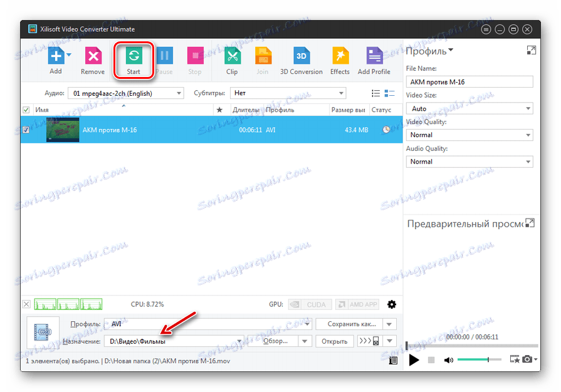This screenshot has height=392, width=561.
Task: Open the Effects tool
Action: pos(340,56)
